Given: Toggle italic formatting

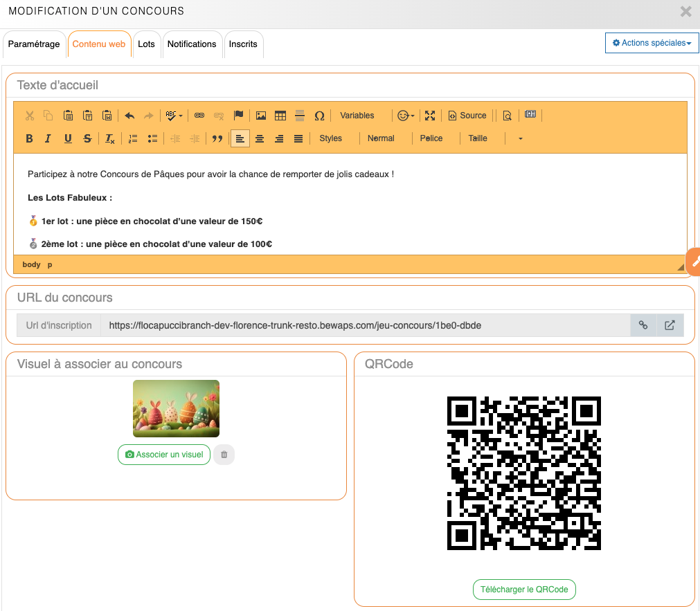Looking at the screenshot, I should (48, 138).
